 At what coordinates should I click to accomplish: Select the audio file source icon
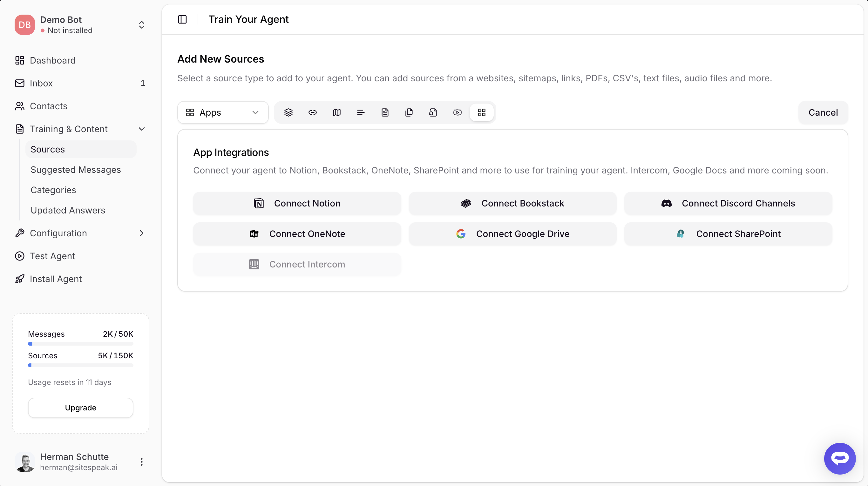(433, 112)
